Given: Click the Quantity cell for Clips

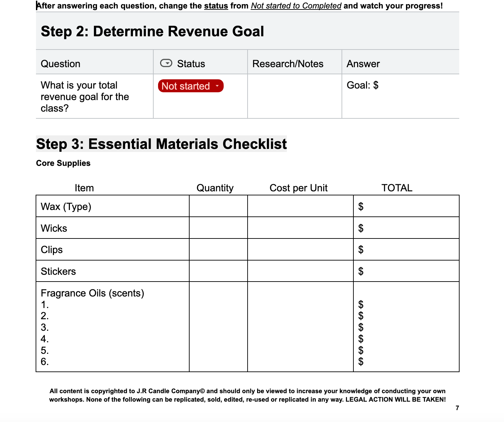Looking at the screenshot, I should pos(218,250).
